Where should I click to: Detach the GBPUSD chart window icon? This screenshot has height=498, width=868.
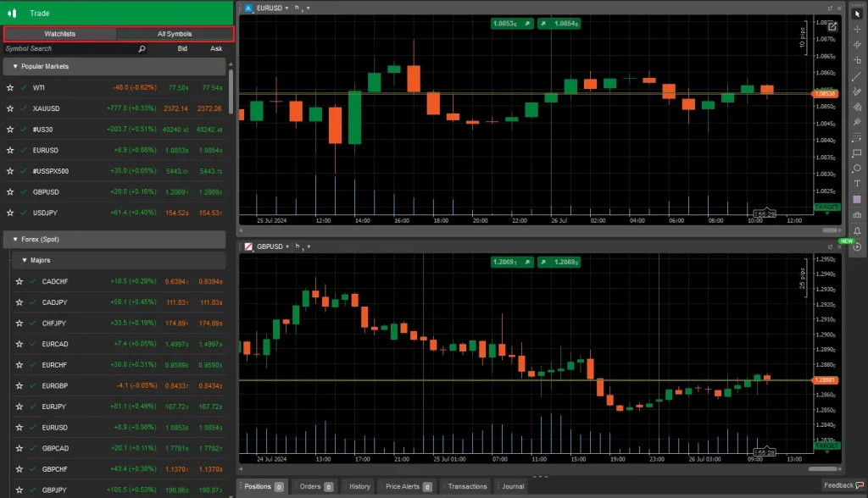(830, 246)
